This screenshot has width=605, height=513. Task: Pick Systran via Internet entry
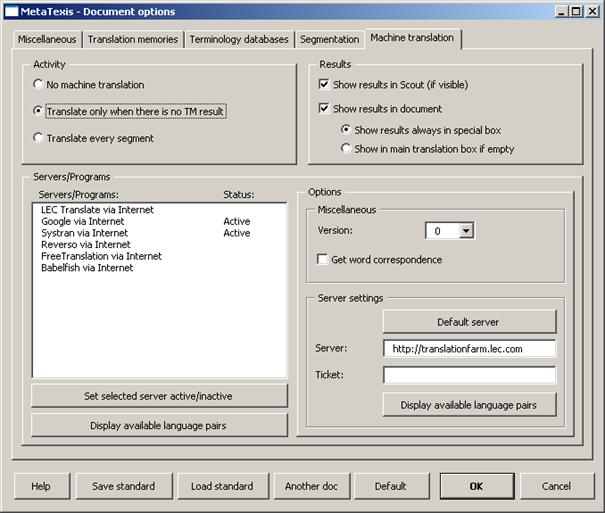point(159,233)
